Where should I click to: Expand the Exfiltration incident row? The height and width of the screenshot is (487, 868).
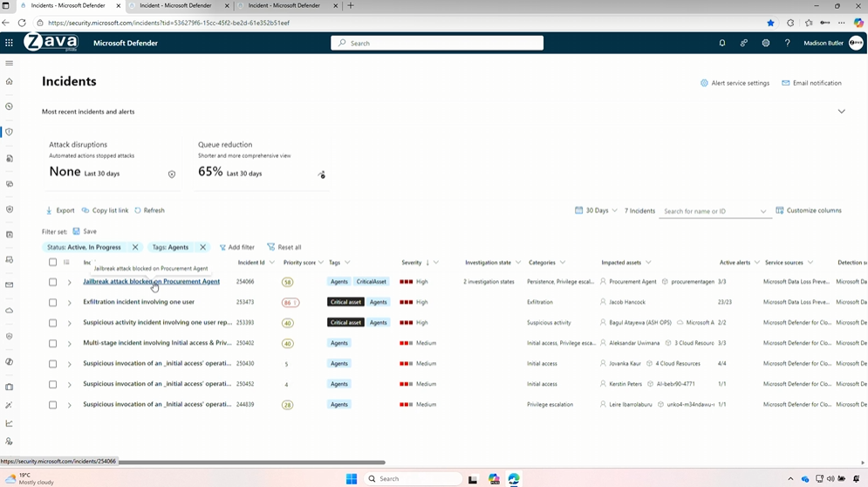coord(69,303)
